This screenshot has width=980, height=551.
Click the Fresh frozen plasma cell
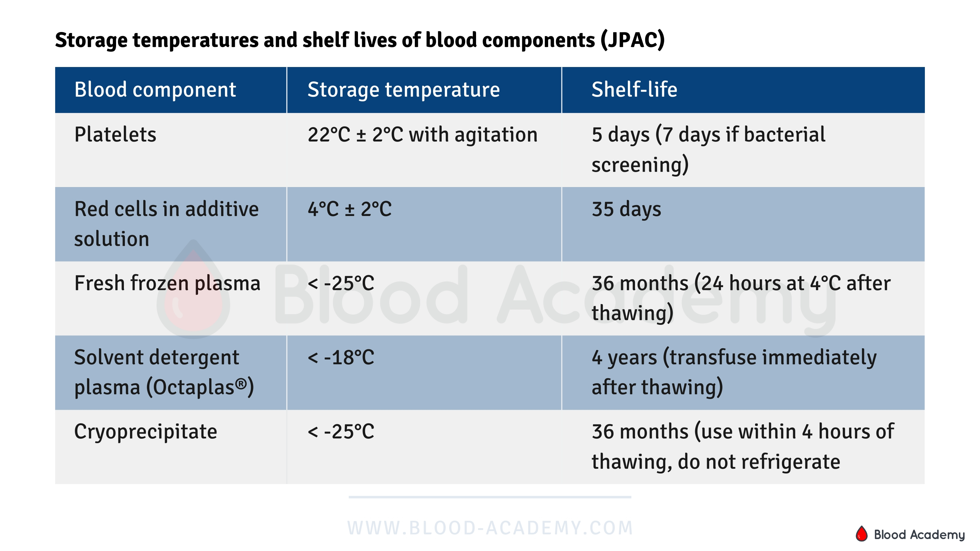coord(167,283)
